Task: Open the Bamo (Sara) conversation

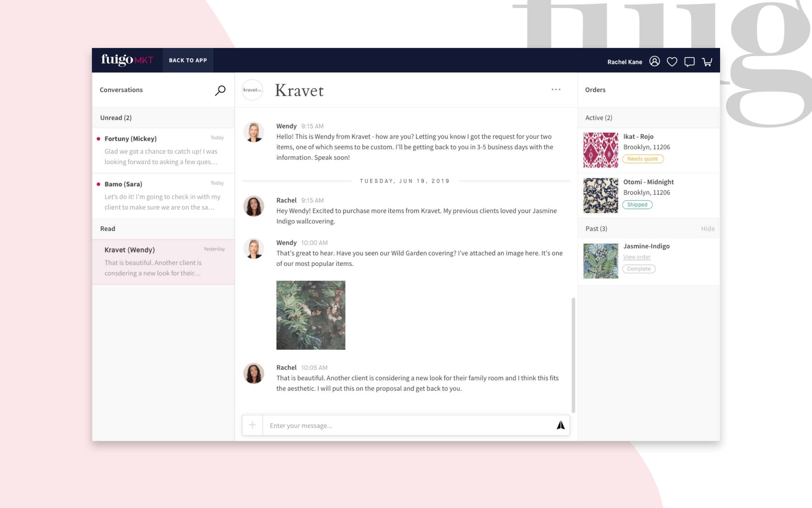Action: coord(164,196)
